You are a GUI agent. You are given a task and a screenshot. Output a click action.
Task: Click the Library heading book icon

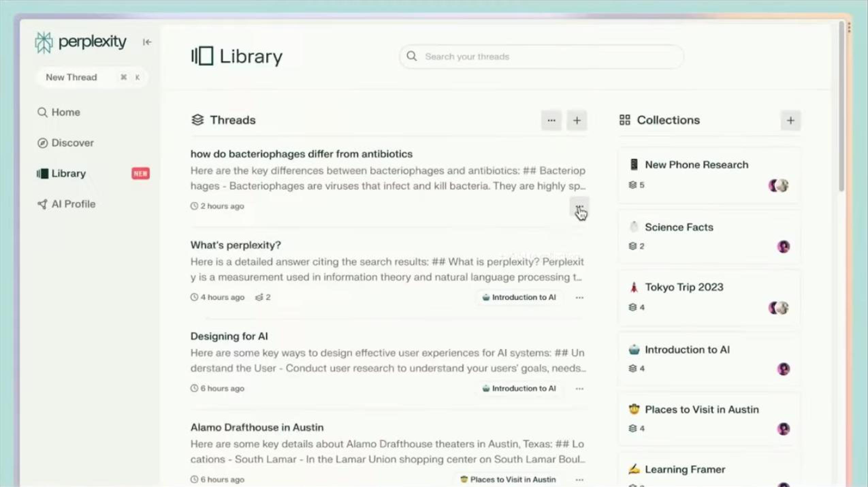(202, 56)
